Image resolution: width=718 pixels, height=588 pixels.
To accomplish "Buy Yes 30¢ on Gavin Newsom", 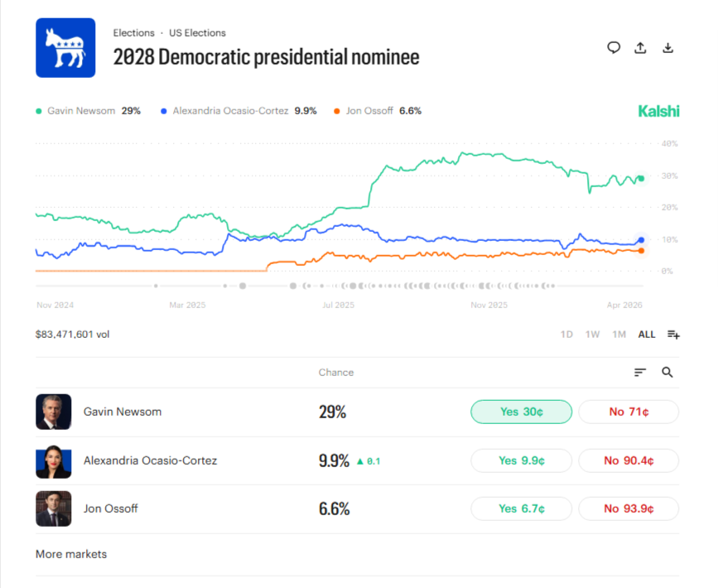I will (521, 412).
